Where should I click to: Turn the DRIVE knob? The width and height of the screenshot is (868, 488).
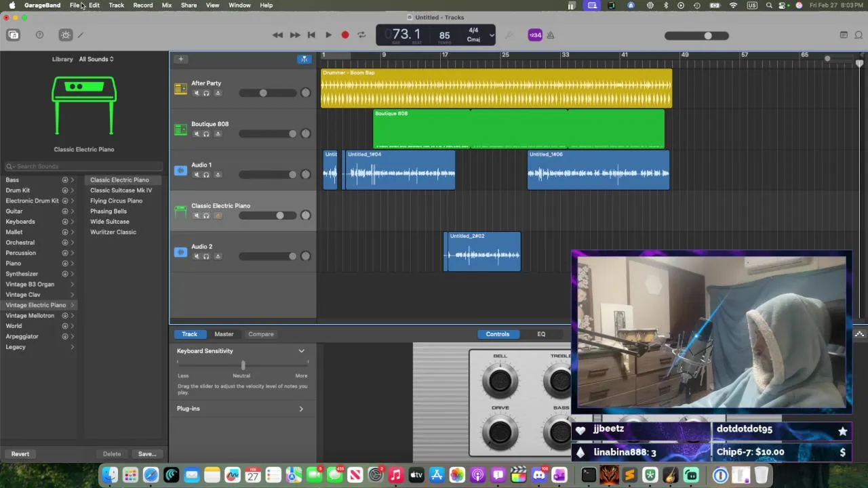click(x=500, y=432)
